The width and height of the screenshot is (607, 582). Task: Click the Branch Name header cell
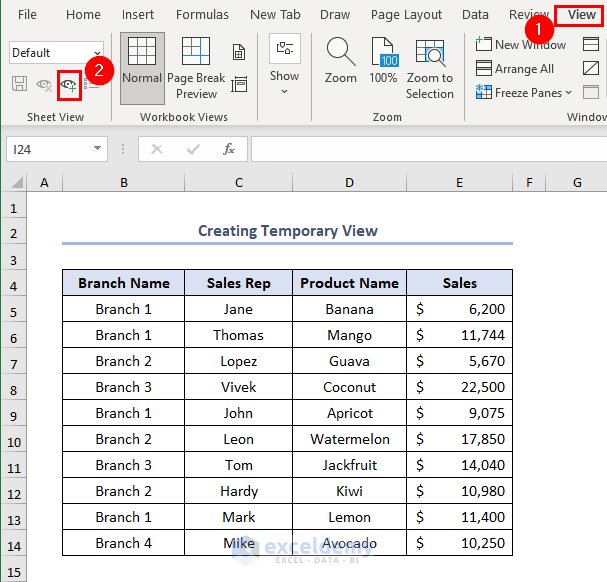tap(123, 283)
